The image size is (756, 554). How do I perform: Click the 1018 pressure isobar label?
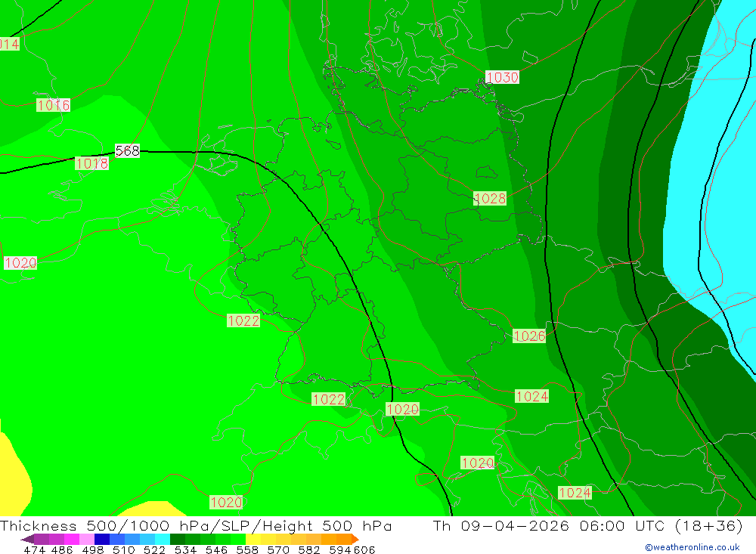click(91, 163)
